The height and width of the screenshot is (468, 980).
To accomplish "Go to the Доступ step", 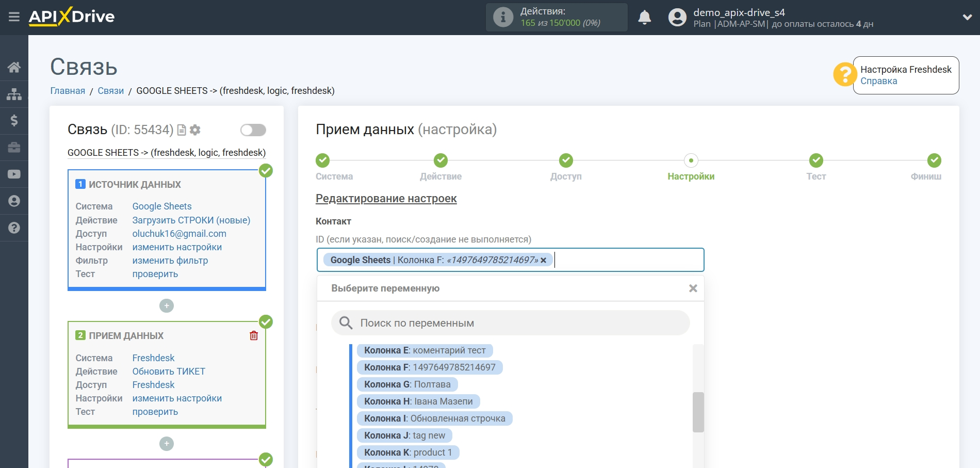I will pyautogui.click(x=566, y=160).
